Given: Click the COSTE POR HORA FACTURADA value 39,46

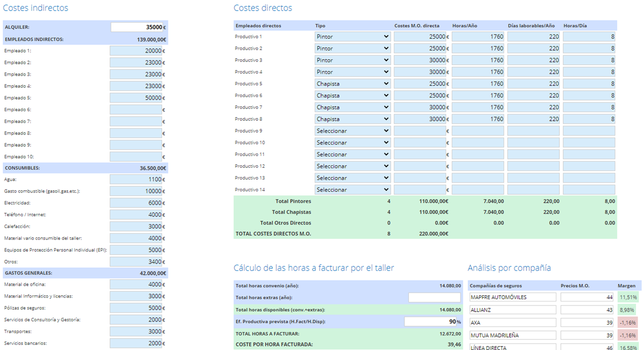Looking at the screenshot, I should (454, 345).
